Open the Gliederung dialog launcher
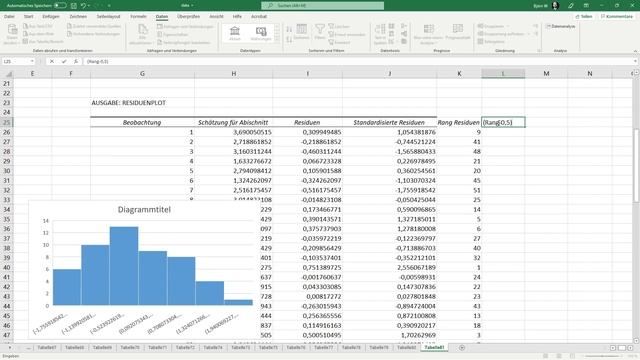Screen dimensions: 640x360 (x=539, y=51)
